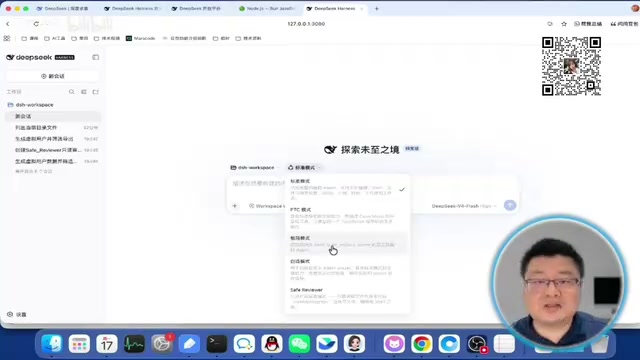Image resolution: width=640 pixels, height=360 pixels.
Task: Open QQ penguin app in the dock
Action: coord(272,344)
